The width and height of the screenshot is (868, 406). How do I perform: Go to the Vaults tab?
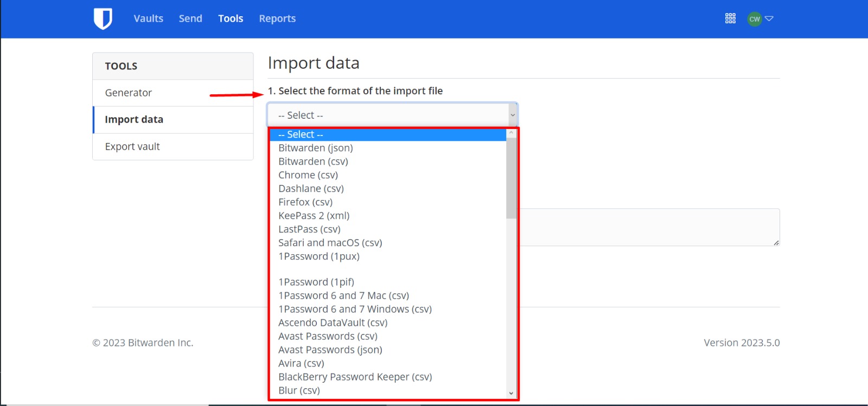tap(148, 18)
